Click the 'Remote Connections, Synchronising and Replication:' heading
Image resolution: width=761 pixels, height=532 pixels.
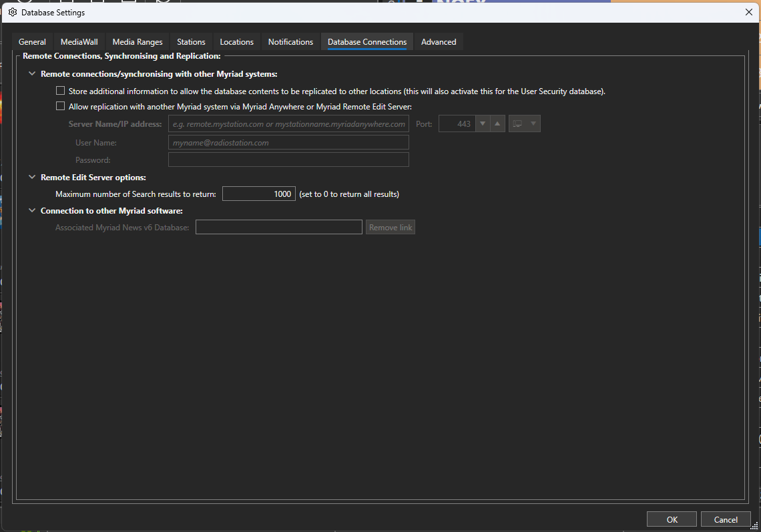[x=121, y=56]
